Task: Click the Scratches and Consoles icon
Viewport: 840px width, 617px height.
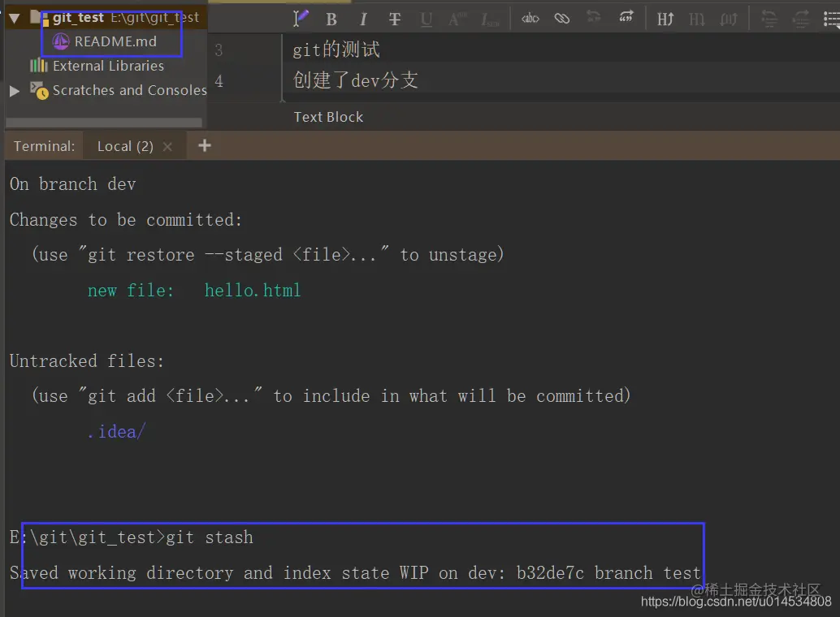Action: tap(38, 90)
